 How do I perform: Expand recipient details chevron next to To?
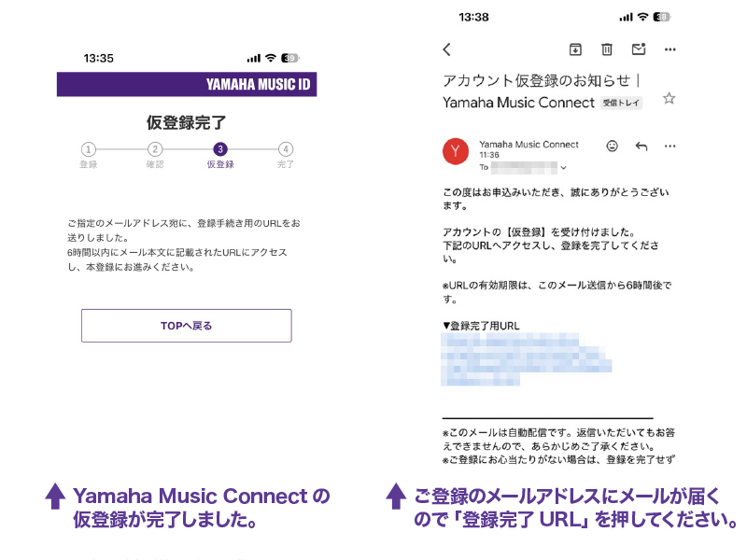pyautogui.click(x=564, y=168)
